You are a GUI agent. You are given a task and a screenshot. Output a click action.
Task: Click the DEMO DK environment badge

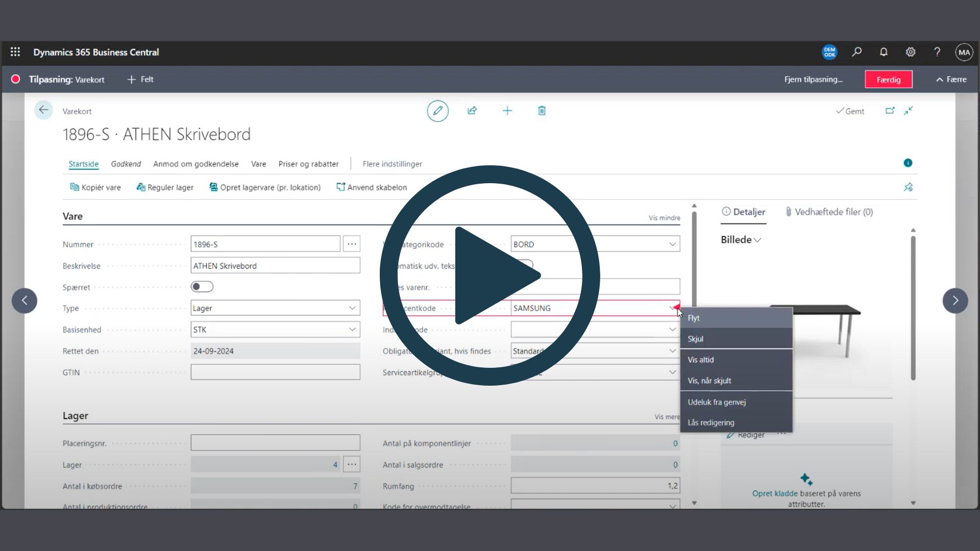point(830,52)
